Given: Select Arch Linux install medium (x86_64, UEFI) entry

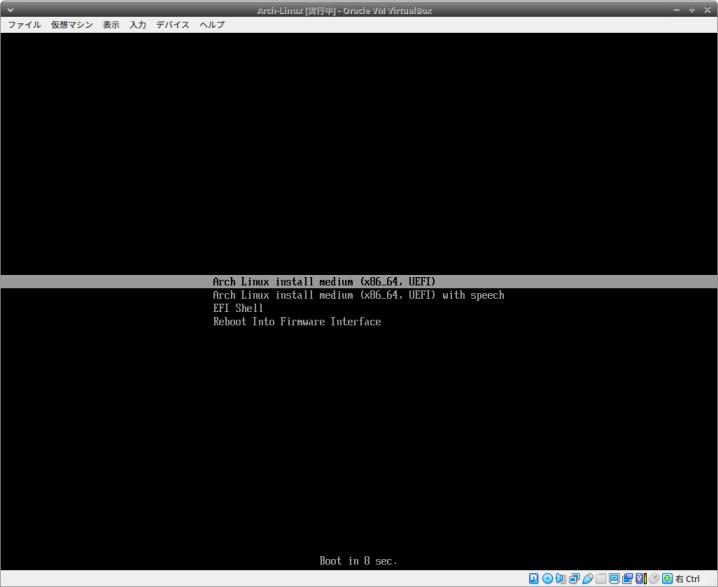Looking at the screenshot, I should coord(359,282).
